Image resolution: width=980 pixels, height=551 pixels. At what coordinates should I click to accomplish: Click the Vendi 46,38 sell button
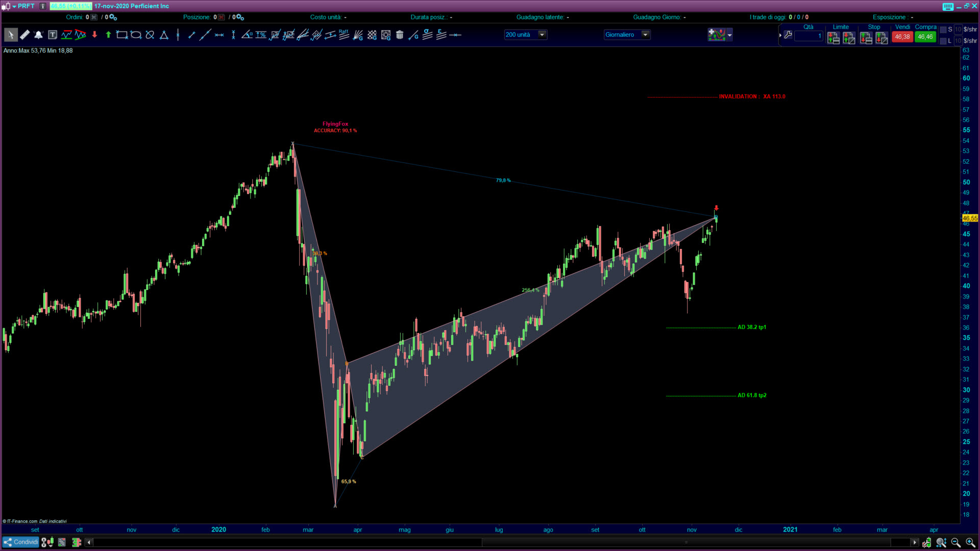pyautogui.click(x=902, y=37)
